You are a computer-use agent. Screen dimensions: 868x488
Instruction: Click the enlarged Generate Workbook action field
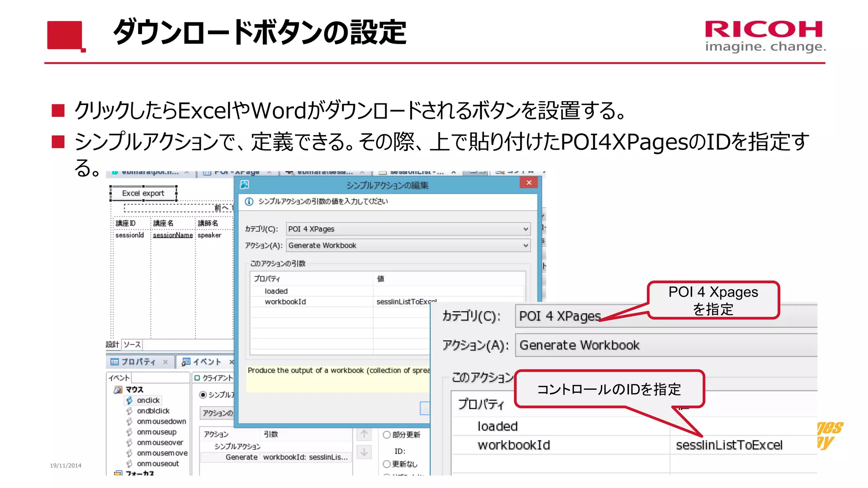click(x=665, y=345)
